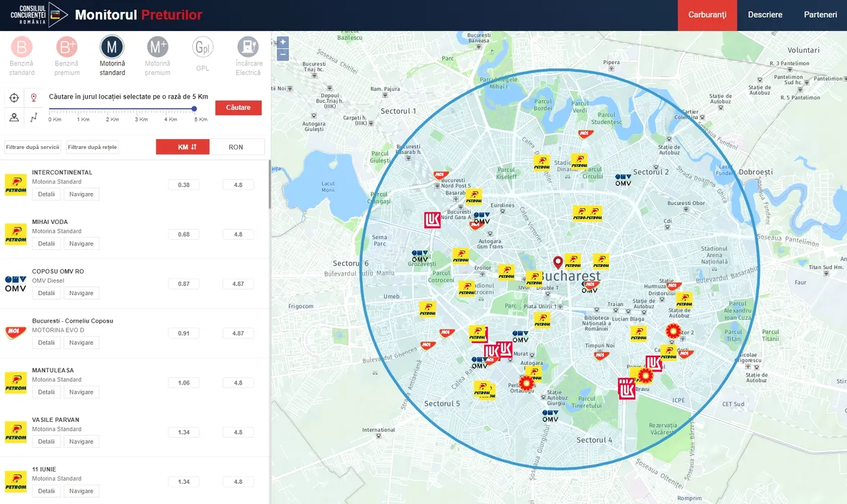Zoom in the map with plus button
This screenshot has width=847, height=504.
282,42
